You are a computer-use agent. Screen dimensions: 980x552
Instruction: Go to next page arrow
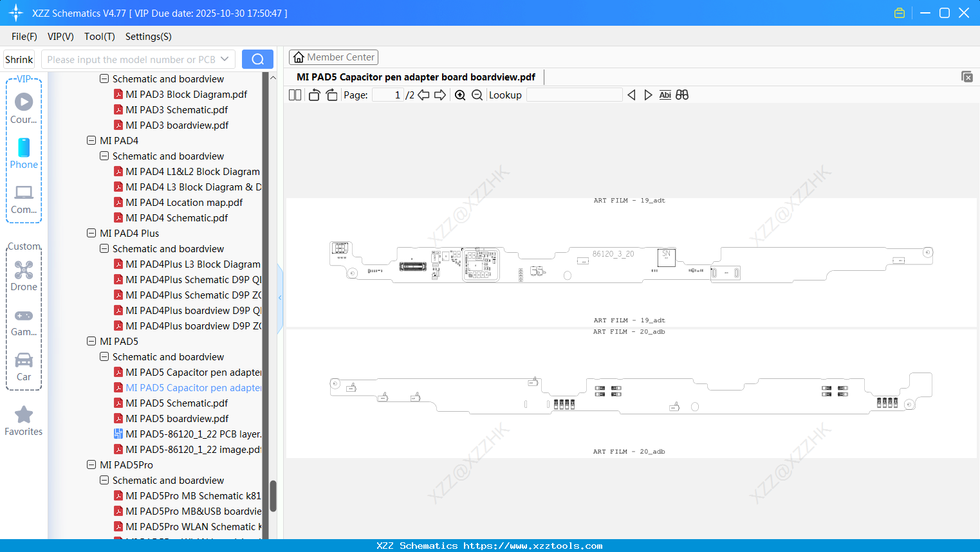tap(440, 95)
